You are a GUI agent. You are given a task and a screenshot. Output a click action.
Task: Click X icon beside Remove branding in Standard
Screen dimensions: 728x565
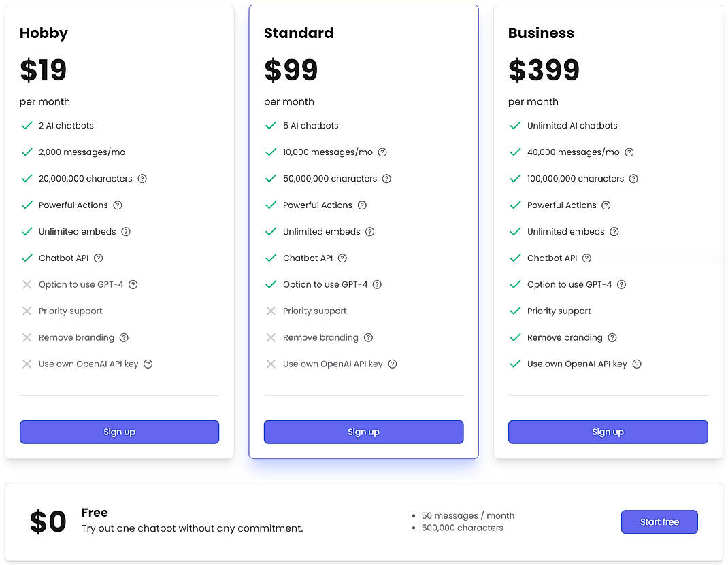coord(271,337)
